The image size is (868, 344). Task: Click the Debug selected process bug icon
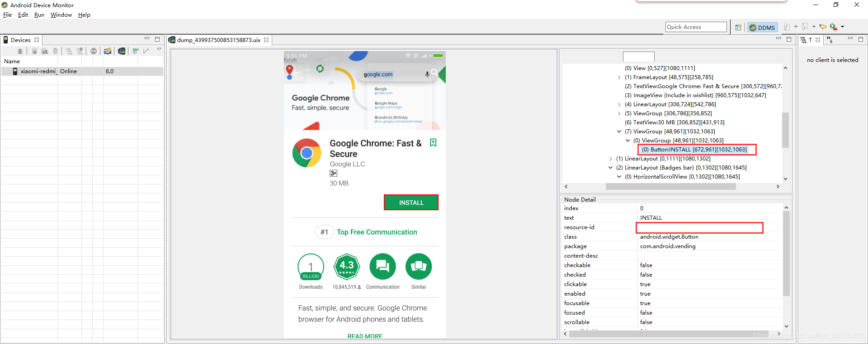click(20, 51)
